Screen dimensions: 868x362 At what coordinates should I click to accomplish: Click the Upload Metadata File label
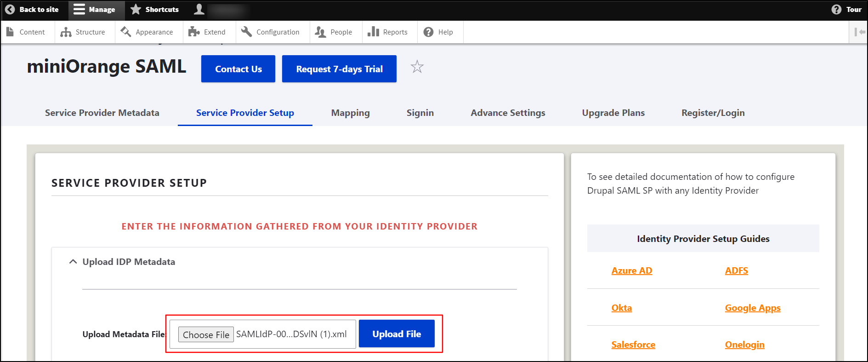click(x=124, y=334)
